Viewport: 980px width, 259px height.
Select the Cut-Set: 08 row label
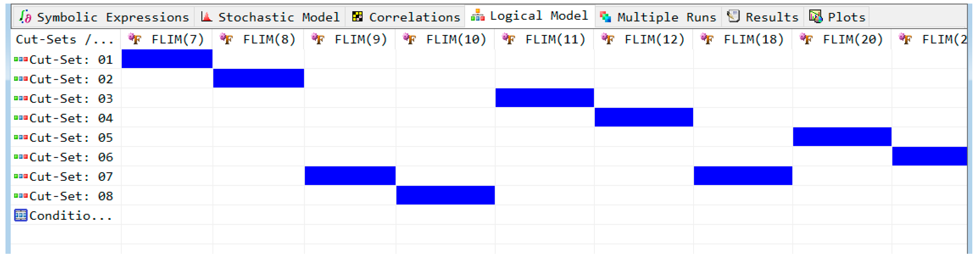click(71, 196)
